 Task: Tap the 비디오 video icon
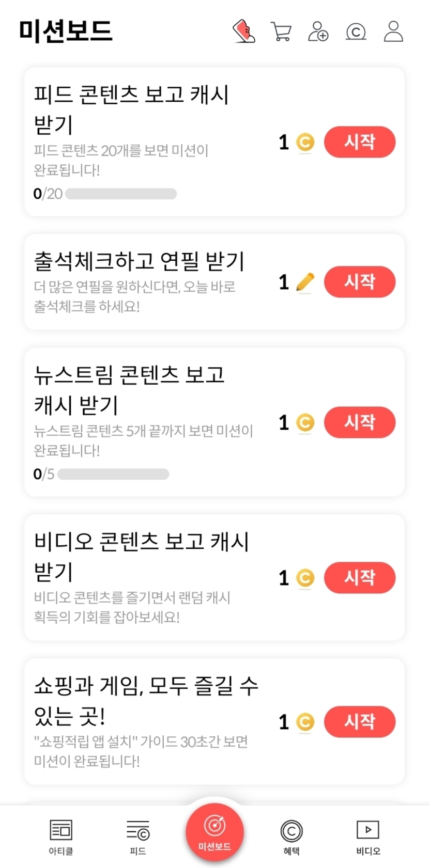pos(368,837)
